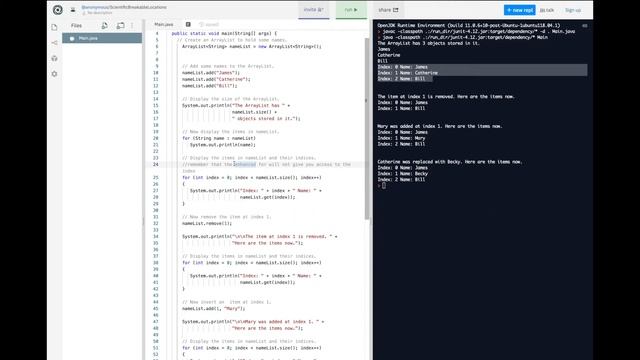Viewport: 640px width, 360px height.
Task: Open the packages cube icon in the sidebar
Action: coord(54,58)
